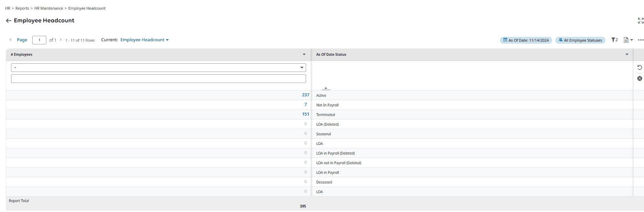
Task: Click the 0 count in the Deceased row
Action: point(306,182)
